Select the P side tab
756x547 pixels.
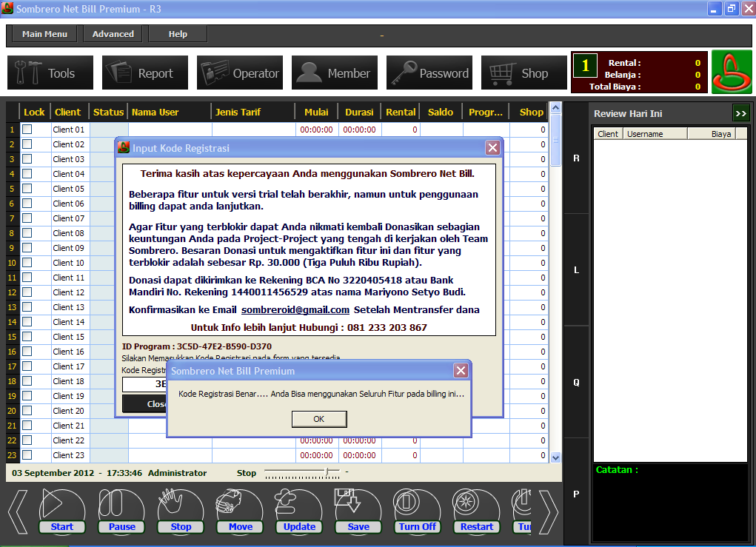click(x=576, y=494)
